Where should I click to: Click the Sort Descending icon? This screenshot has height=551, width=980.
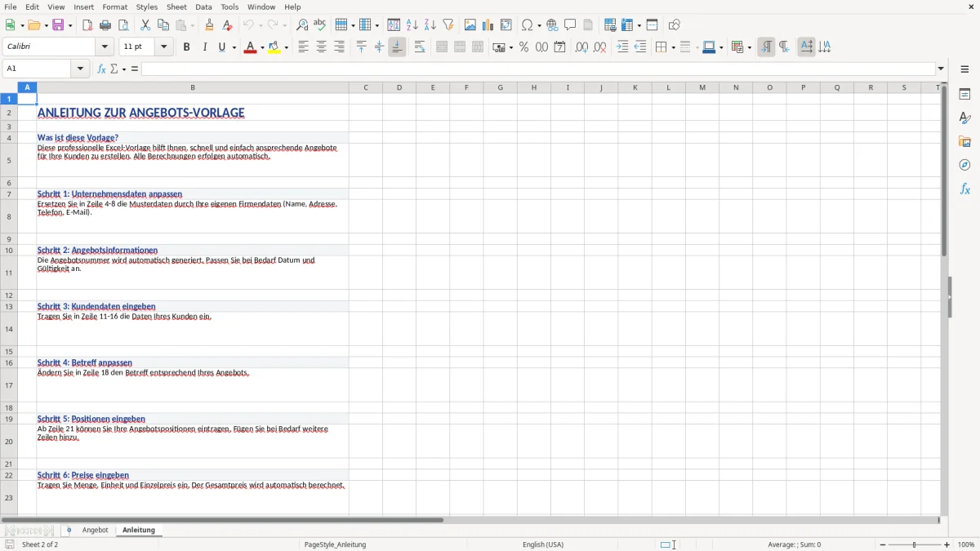pyautogui.click(x=430, y=25)
